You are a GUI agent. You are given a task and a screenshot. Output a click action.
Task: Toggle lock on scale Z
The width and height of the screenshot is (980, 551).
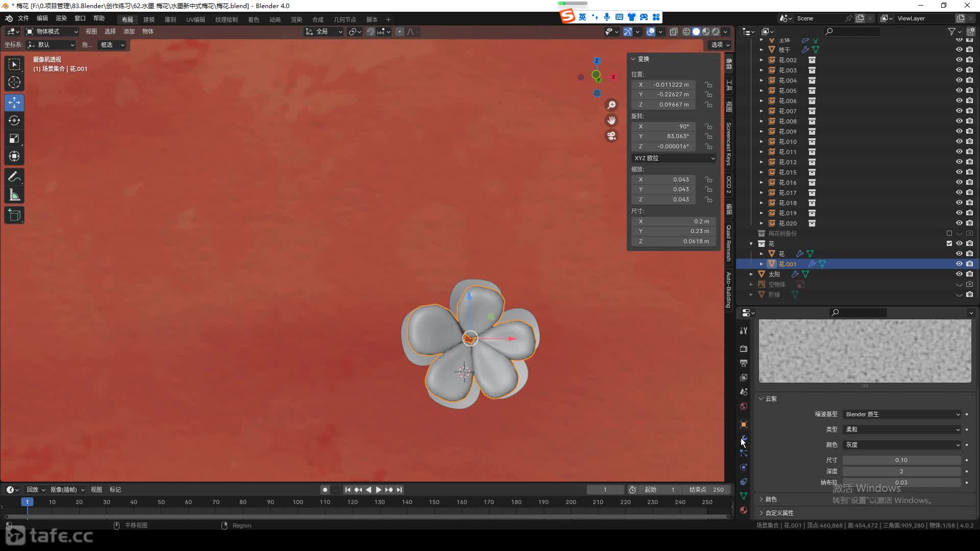(708, 199)
